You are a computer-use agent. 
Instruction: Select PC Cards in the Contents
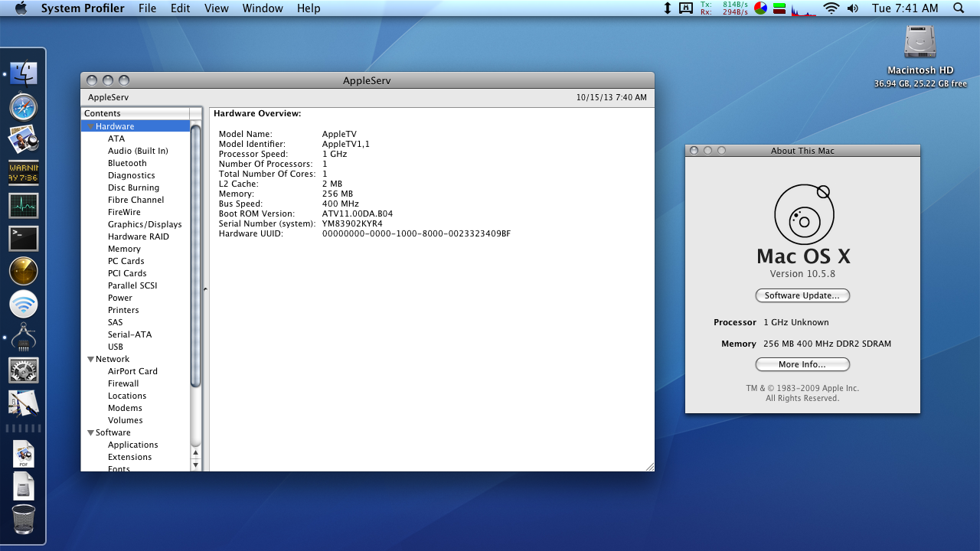(x=126, y=261)
